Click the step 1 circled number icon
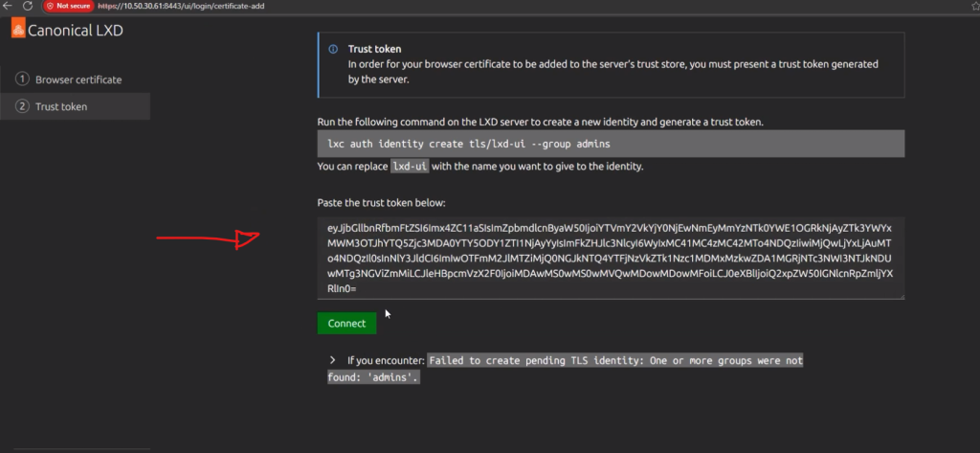The height and width of the screenshot is (453, 980). coord(23,79)
